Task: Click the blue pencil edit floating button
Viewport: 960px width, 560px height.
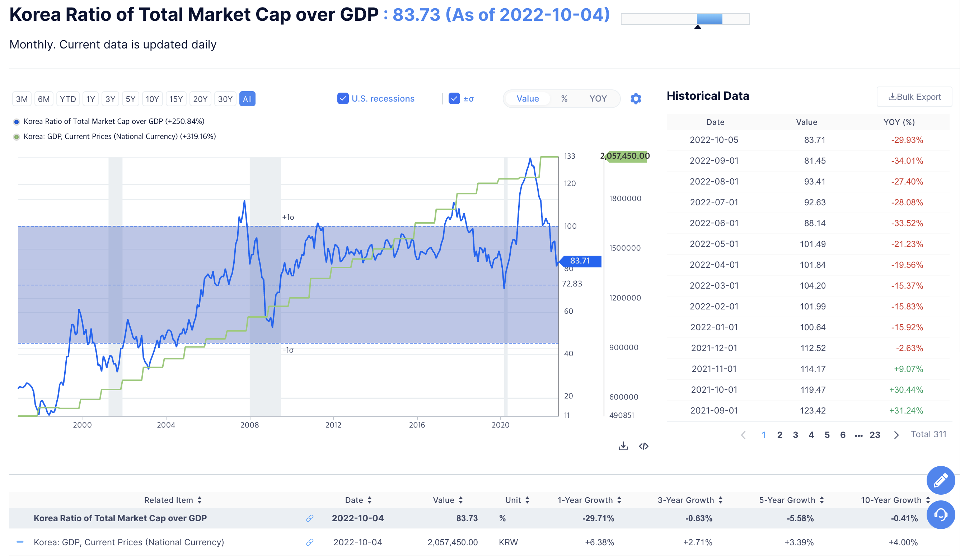Action: click(x=940, y=480)
